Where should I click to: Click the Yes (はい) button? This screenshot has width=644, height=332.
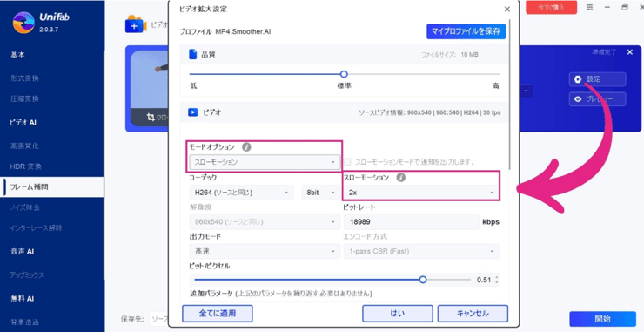coord(398,314)
